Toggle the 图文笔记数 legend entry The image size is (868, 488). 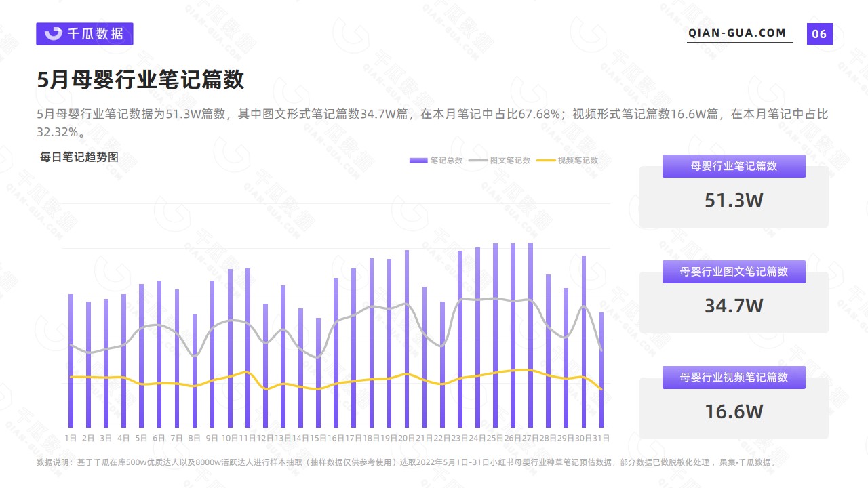(x=500, y=161)
